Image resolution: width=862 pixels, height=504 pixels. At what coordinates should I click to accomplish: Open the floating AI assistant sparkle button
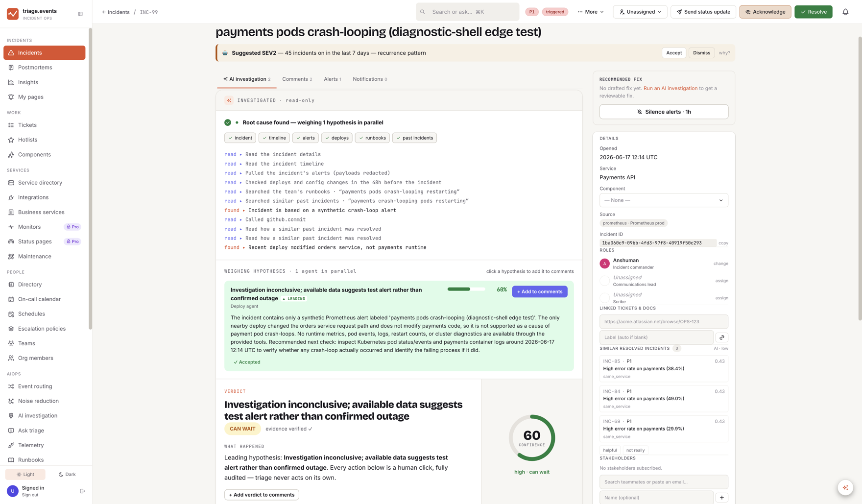(845, 487)
